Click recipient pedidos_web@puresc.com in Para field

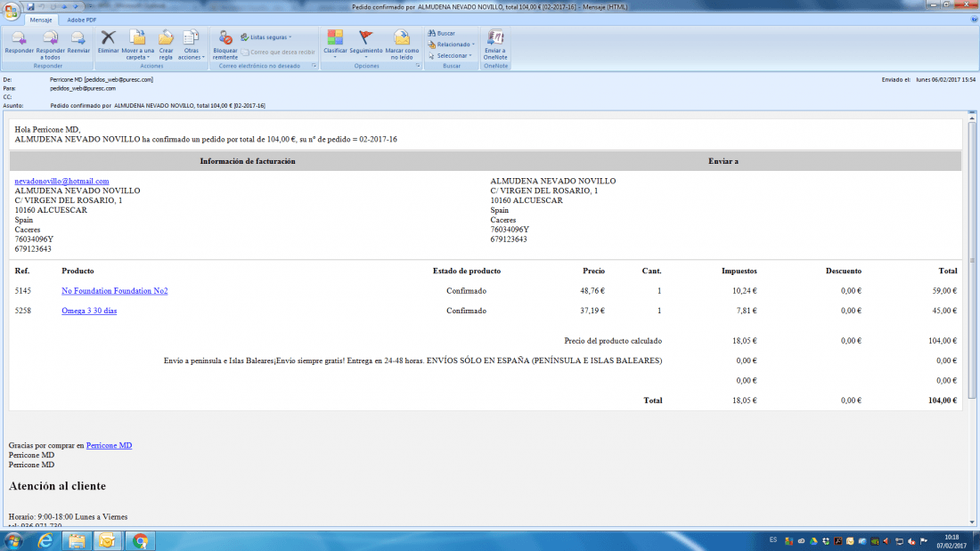[83, 89]
